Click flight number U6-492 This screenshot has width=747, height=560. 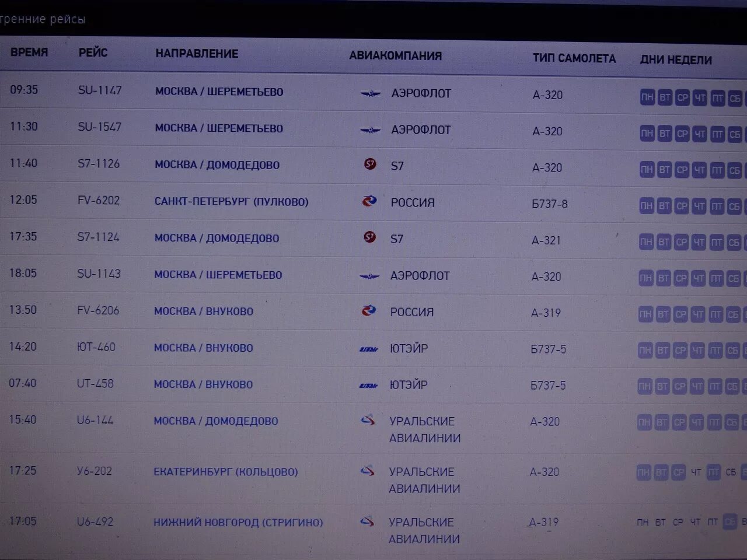tap(95, 521)
